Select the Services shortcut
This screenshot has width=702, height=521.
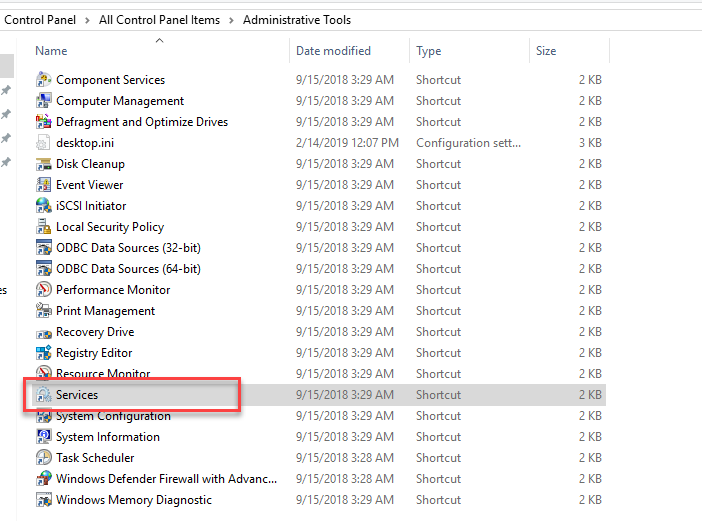[x=77, y=395]
